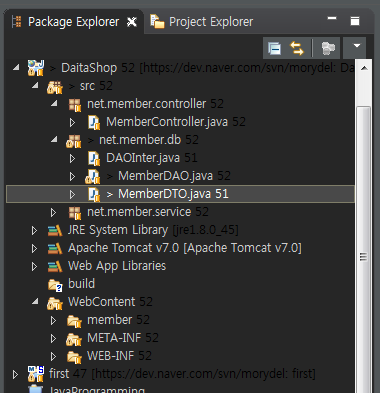
Task: Expand the META-INF folder
Action: [x=53, y=338]
